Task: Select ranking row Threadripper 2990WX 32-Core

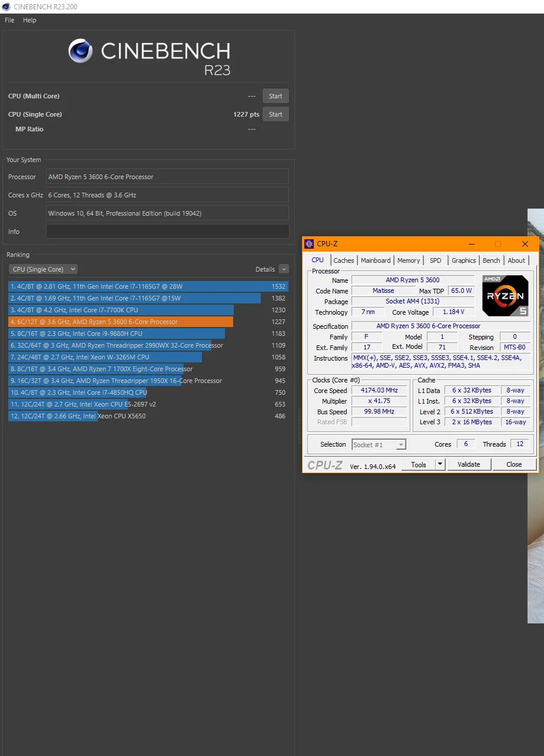Action: click(148, 345)
